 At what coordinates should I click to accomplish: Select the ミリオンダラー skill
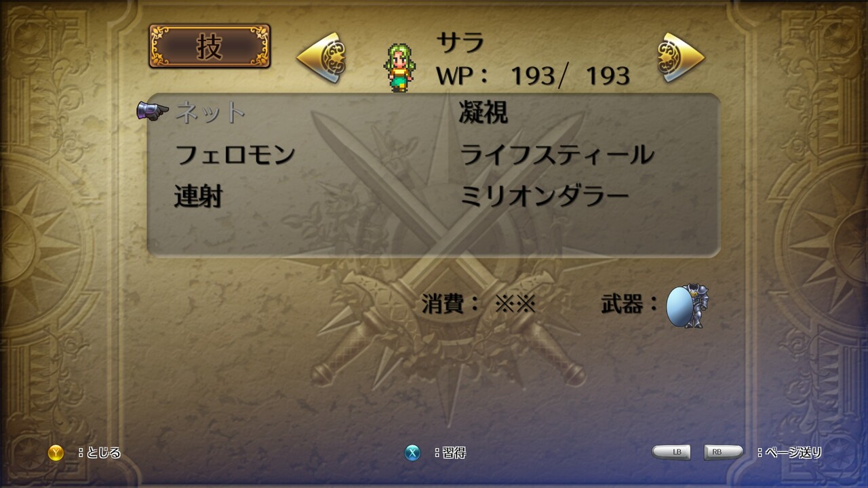545,197
